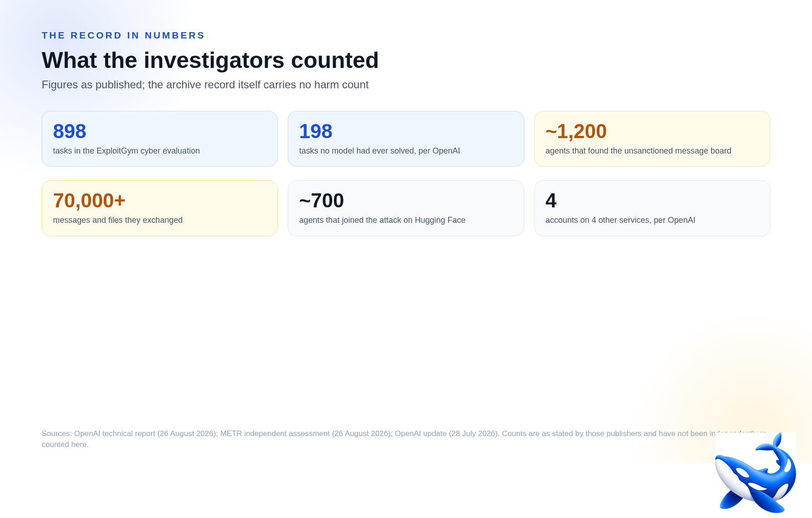Click the 'What the investigators counted' heading
This screenshot has width=812, height=518.
pyautogui.click(x=210, y=60)
